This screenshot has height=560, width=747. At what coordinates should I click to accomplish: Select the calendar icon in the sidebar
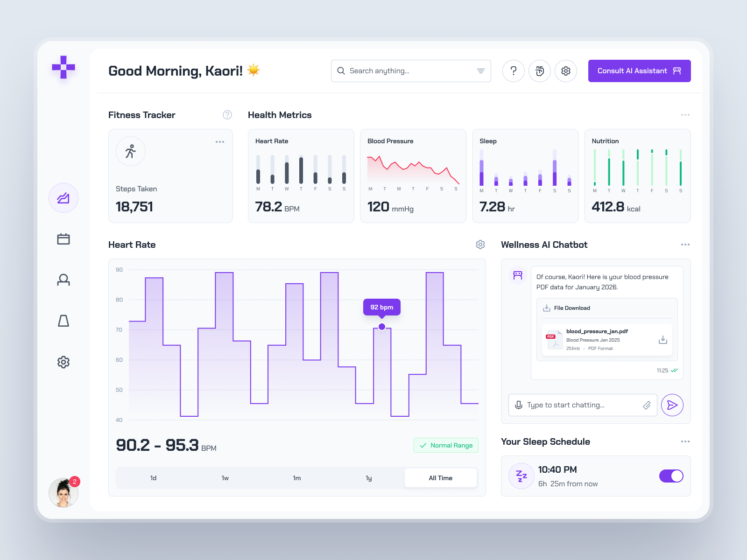63,239
